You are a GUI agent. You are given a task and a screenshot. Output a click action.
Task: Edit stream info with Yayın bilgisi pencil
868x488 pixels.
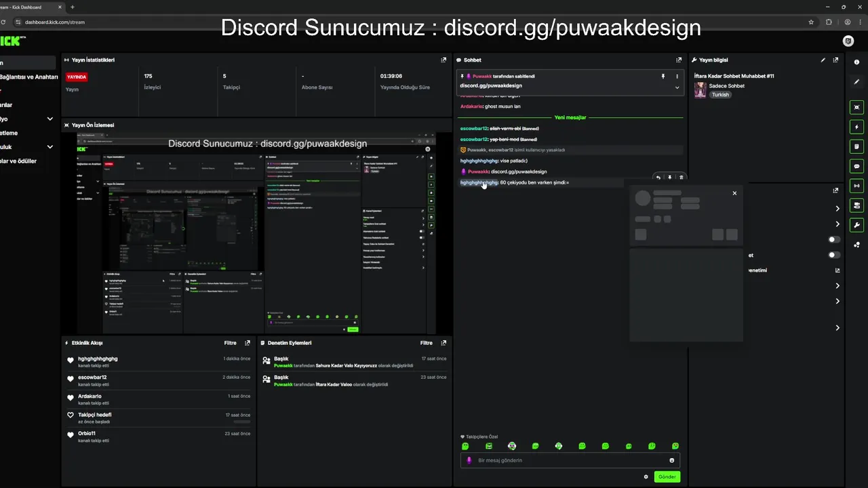pyautogui.click(x=823, y=60)
